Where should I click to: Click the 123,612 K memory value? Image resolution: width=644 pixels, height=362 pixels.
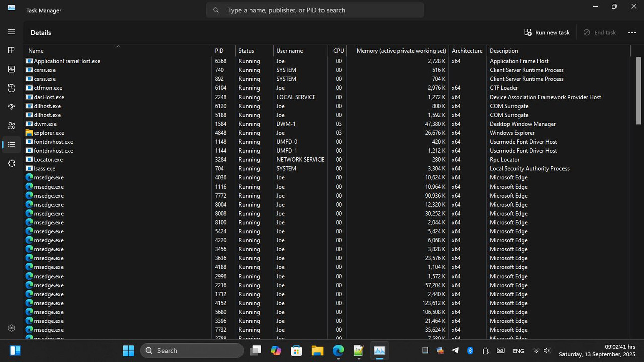point(434,303)
